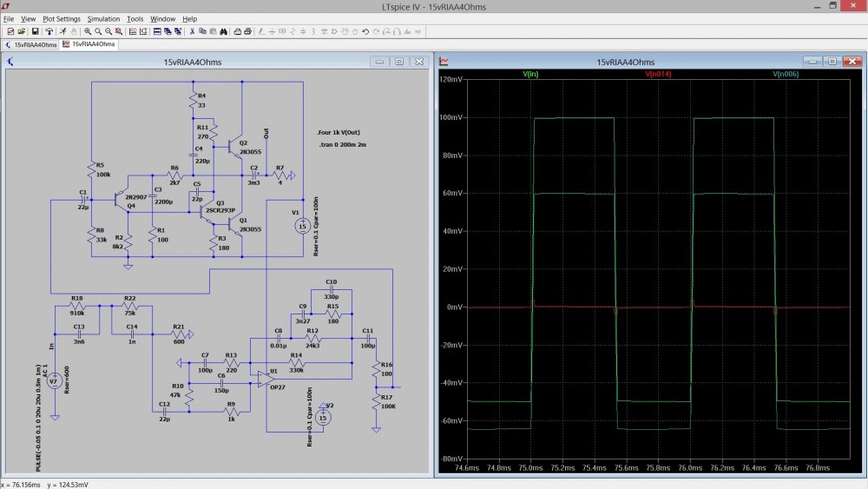This screenshot has height=489, width=868.
Task: Click the Find binoculars icon
Action: click(x=224, y=31)
